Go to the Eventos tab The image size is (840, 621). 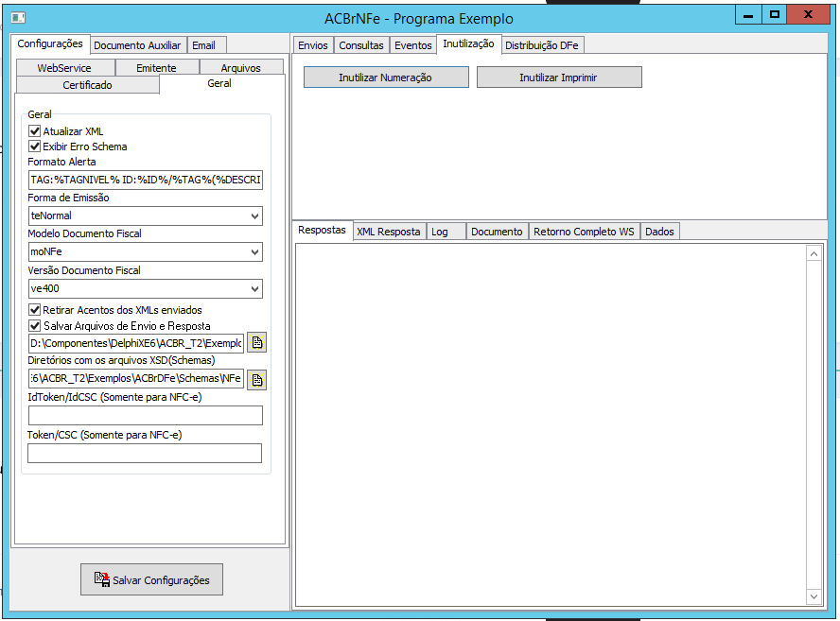pyautogui.click(x=413, y=45)
